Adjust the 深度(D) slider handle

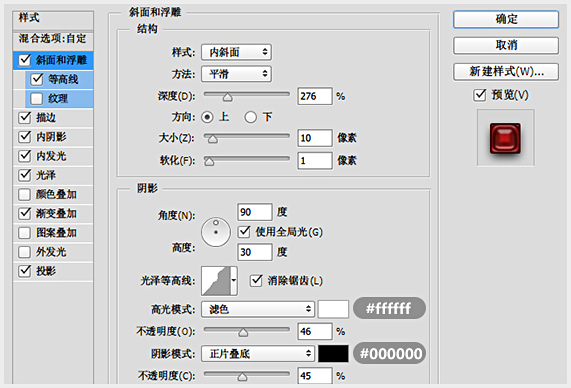coord(228,97)
